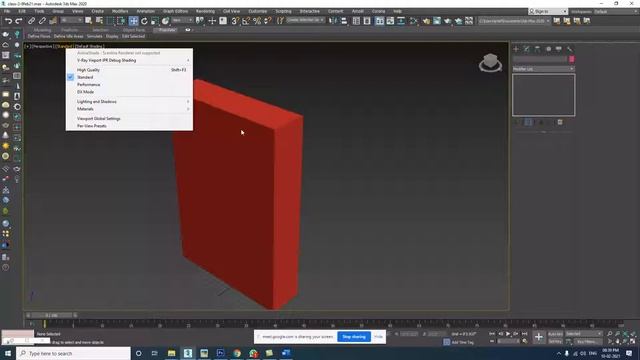Image resolution: width=640 pixels, height=360 pixels.
Task: Click the object color swatch
Action: [571, 59]
